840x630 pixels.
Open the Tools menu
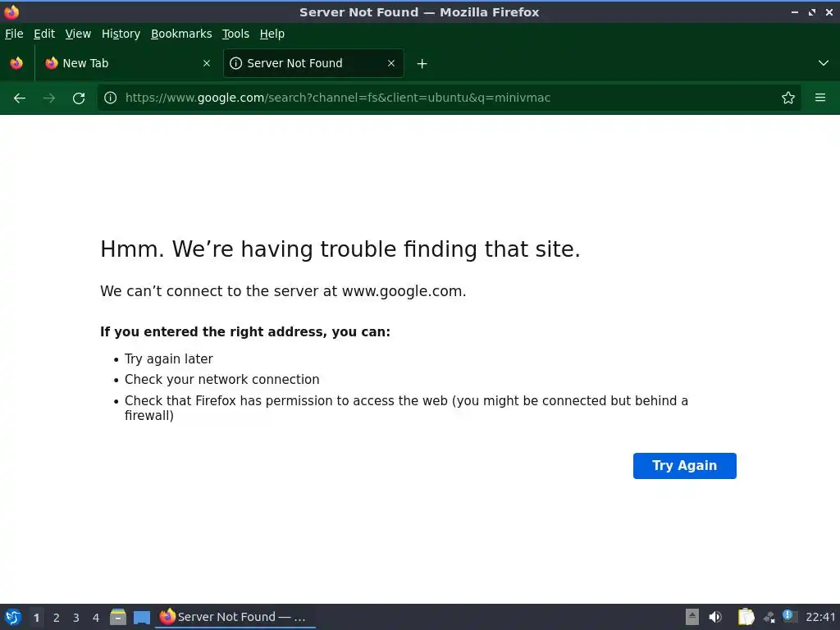pyautogui.click(x=235, y=34)
